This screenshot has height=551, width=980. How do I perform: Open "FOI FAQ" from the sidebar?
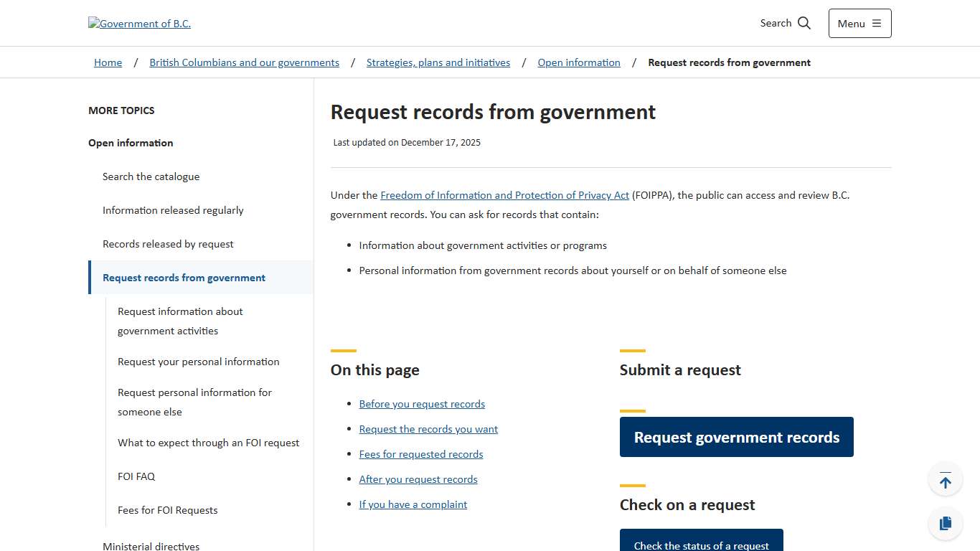point(136,476)
